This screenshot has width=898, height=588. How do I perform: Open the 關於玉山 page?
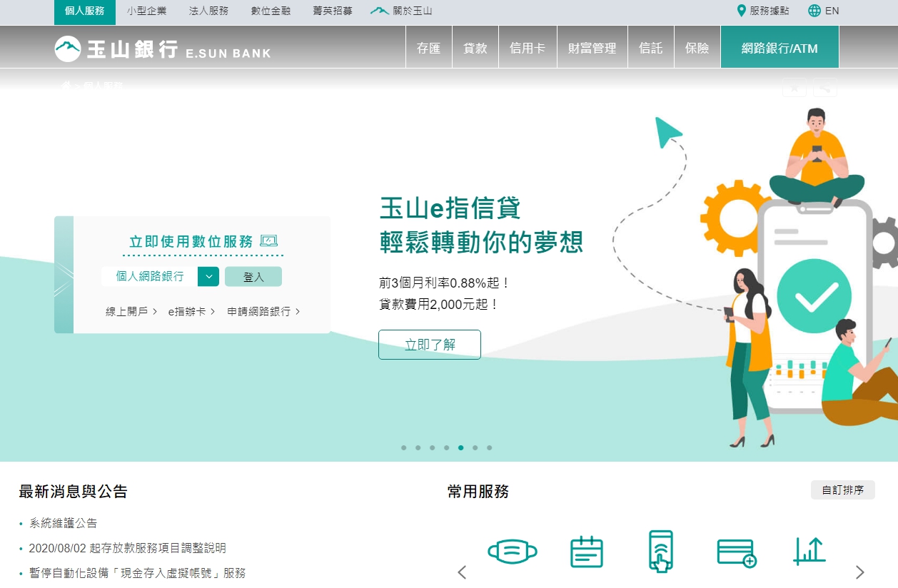click(402, 11)
